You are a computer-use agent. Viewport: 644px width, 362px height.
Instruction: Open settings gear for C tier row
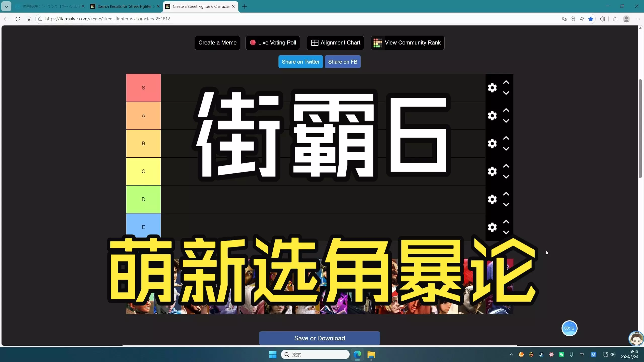(492, 171)
